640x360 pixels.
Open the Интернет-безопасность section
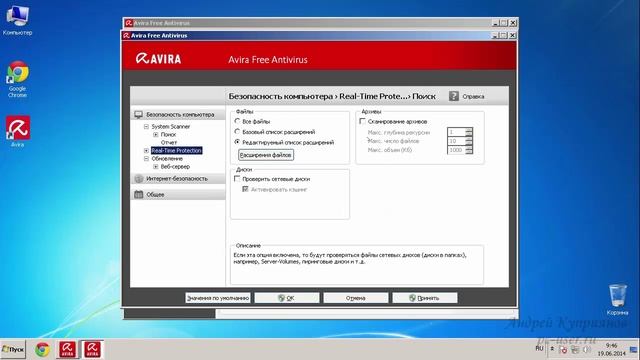(x=178, y=178)
